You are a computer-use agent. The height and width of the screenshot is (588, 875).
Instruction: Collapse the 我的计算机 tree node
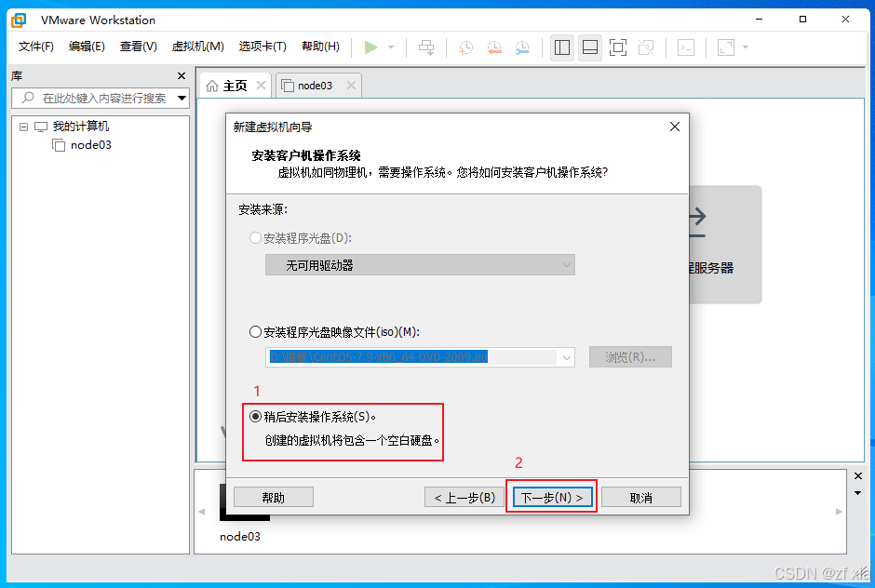(x=23, y=127)
